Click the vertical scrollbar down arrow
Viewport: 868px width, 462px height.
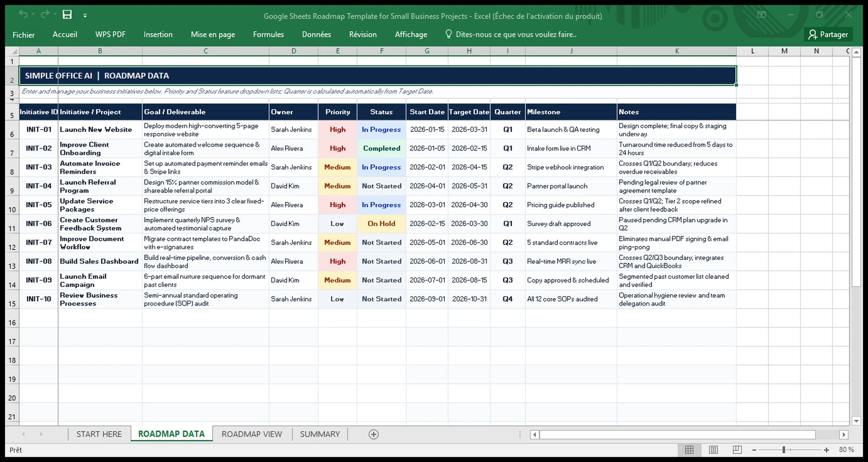coord(856,421)
